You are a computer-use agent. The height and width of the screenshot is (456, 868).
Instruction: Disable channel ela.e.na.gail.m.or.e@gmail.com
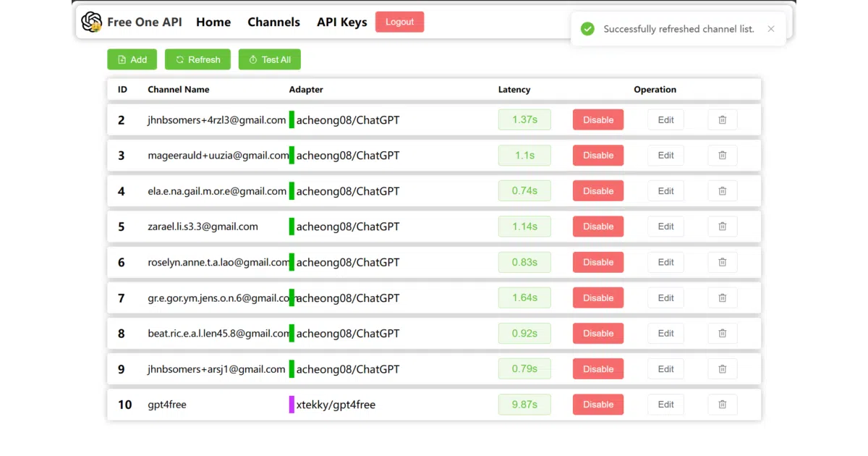click(598, 191)
